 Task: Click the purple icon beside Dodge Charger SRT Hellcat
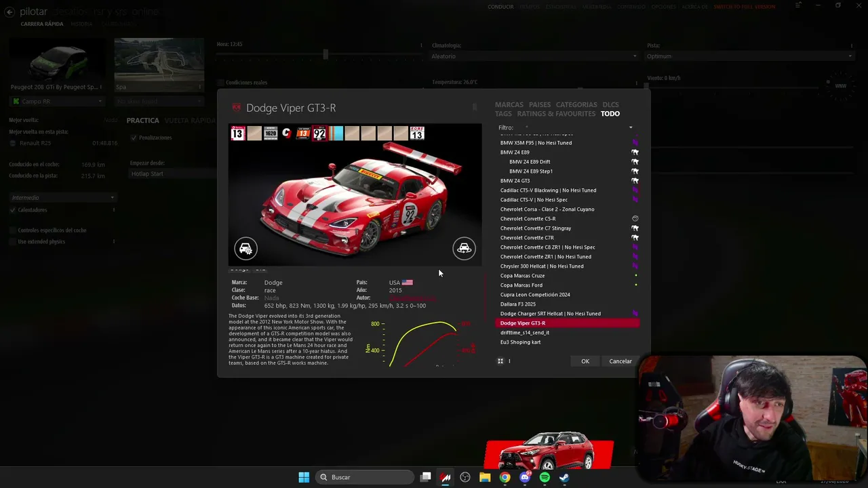pos(635,314)
